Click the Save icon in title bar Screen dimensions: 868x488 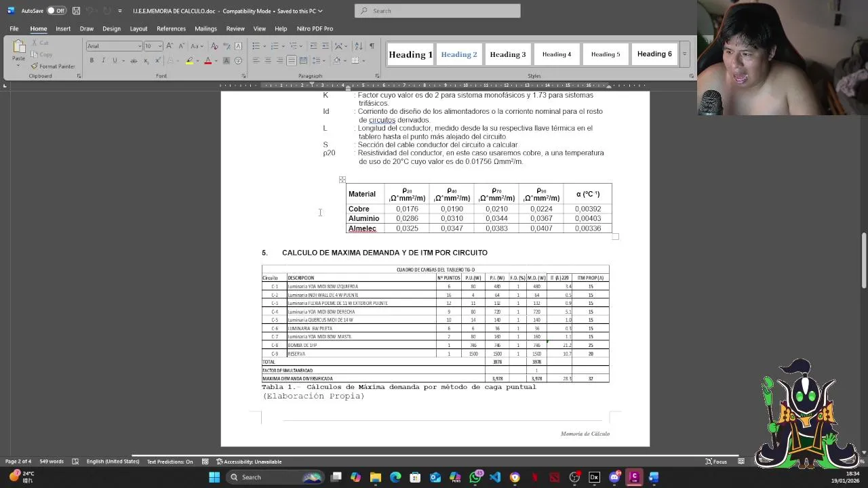pos(76,11)
